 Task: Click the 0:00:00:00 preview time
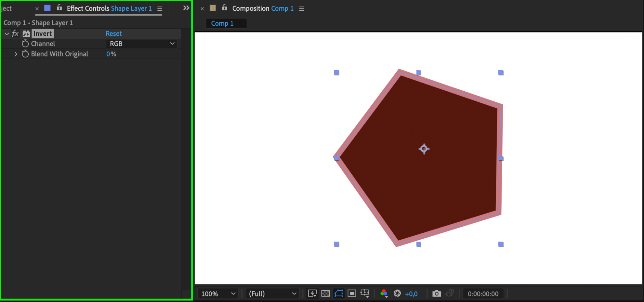483,294
